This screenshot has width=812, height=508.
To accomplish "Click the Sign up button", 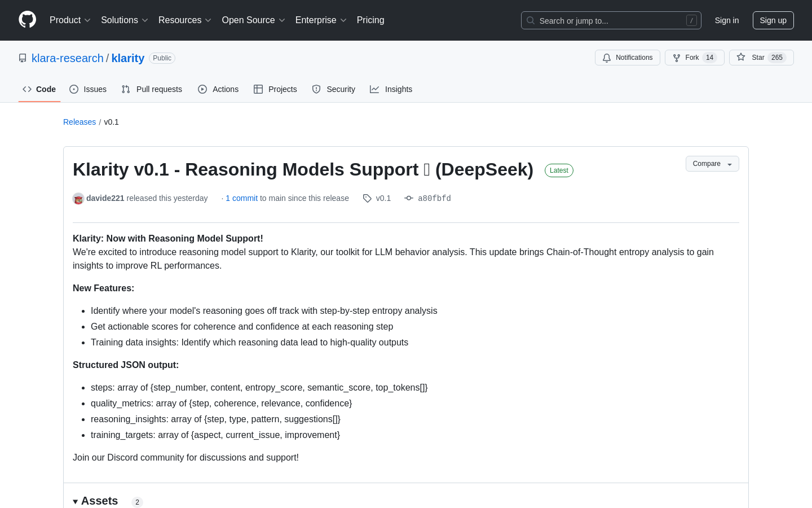I will coord(773,20).
